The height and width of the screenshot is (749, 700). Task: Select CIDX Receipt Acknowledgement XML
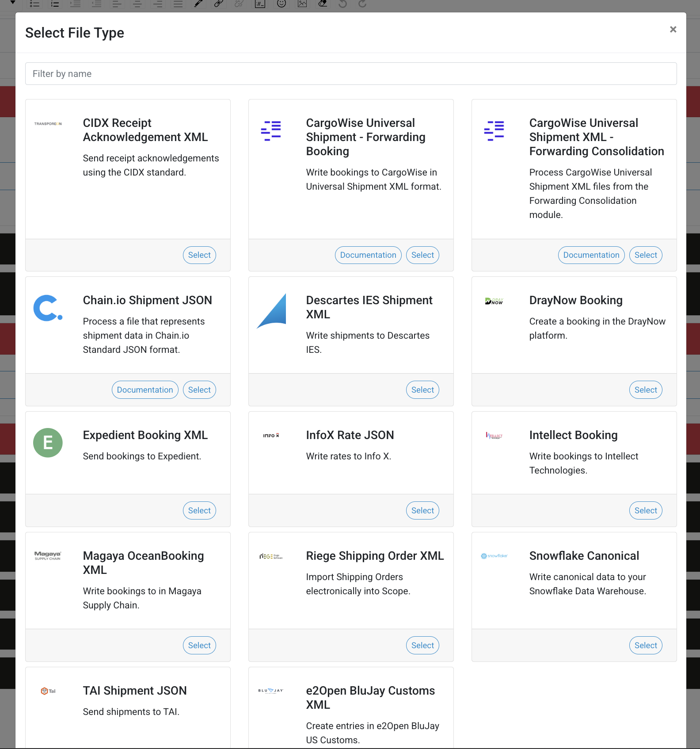(199, 255)
